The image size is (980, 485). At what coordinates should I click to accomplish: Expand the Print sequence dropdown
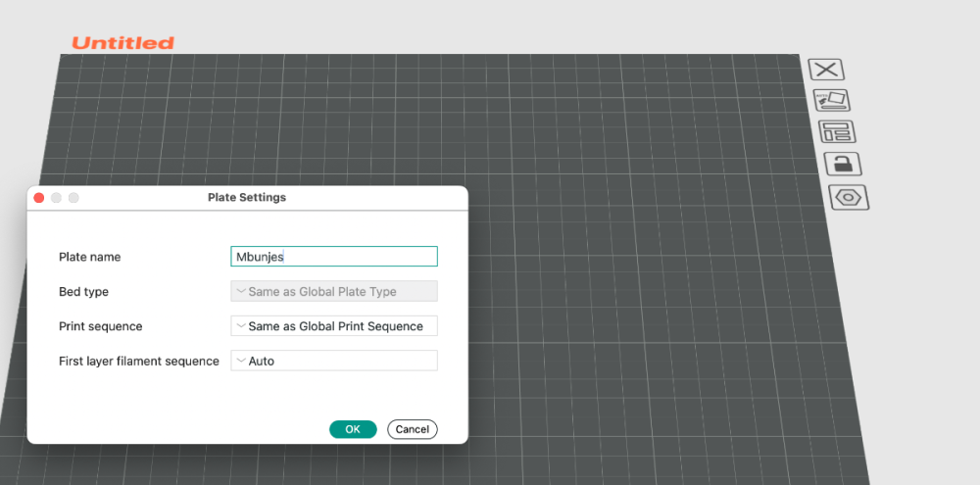coord(334,325)
